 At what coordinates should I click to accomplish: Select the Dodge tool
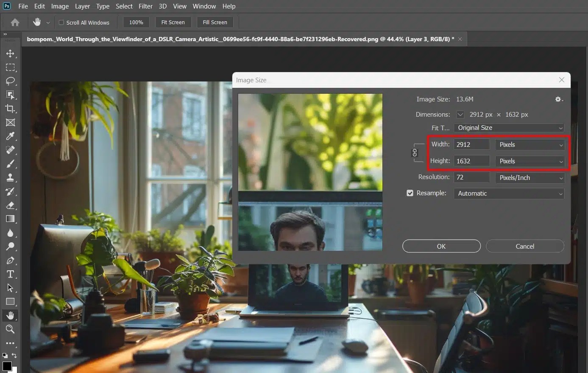[x=10, y=247]
